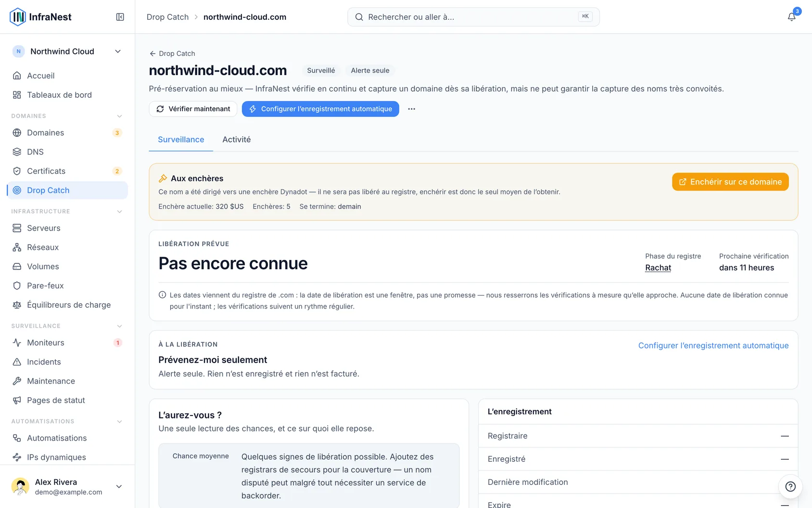
Task: Collapse the sidebar panel icon
Action: [120, 17]
